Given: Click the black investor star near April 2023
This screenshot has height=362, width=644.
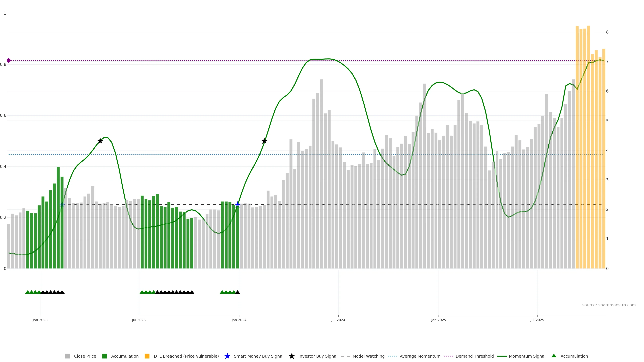Looking at the screenshot, I should pos(100,141).
